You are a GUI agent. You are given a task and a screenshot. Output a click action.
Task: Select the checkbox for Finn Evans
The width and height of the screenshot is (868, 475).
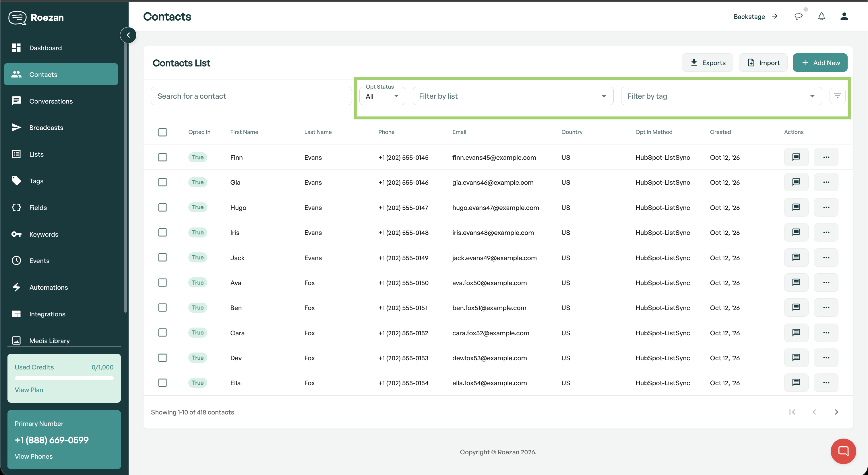pos(162,157)
